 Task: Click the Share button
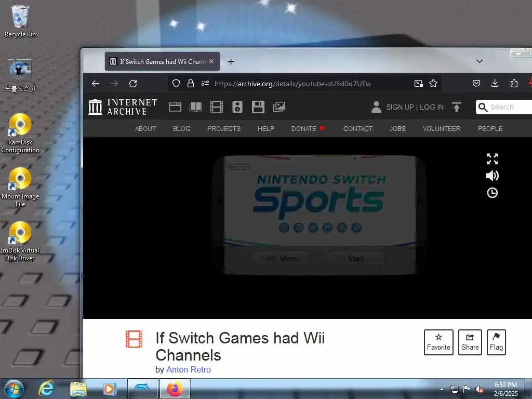(x=470, y=342)
